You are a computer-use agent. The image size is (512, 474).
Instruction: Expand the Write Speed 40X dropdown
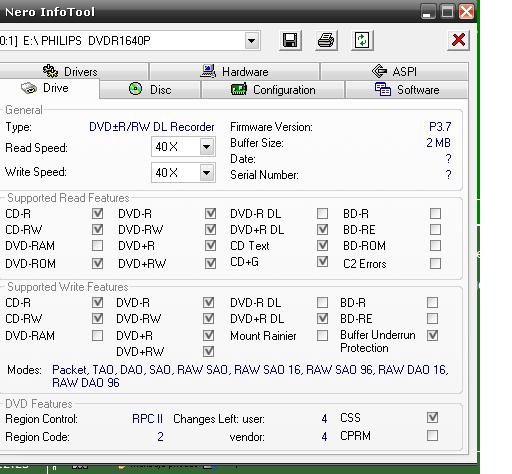[x=207, y=173]
